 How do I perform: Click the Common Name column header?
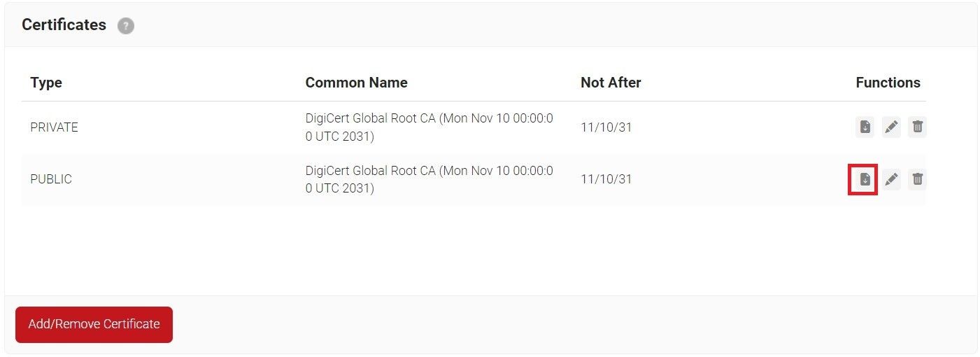tap(356, 83)
